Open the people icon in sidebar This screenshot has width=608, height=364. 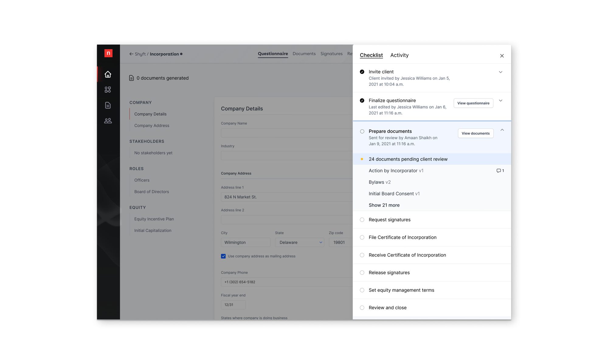pyautogui.click(x=108, y=121)
